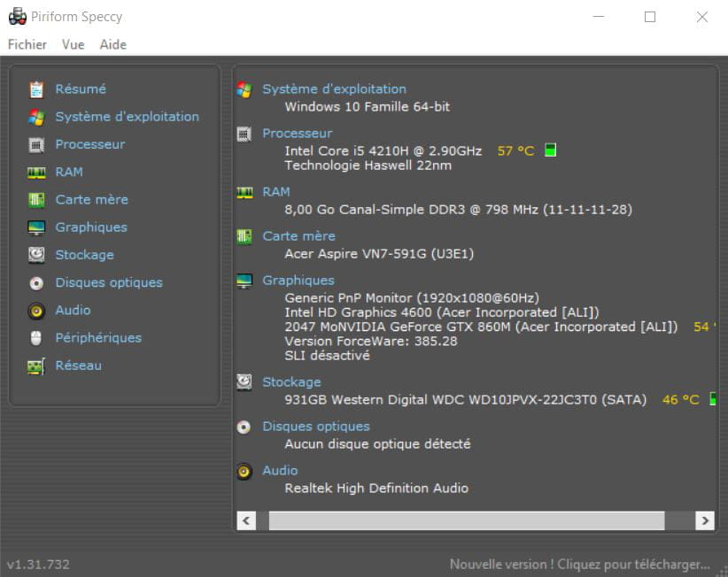Image resolution: width=728 pixels, height=577 pixels.
Task: Click the green CPU temperature indicator icon
Action: pyautogui.click(x=550, y=150)
